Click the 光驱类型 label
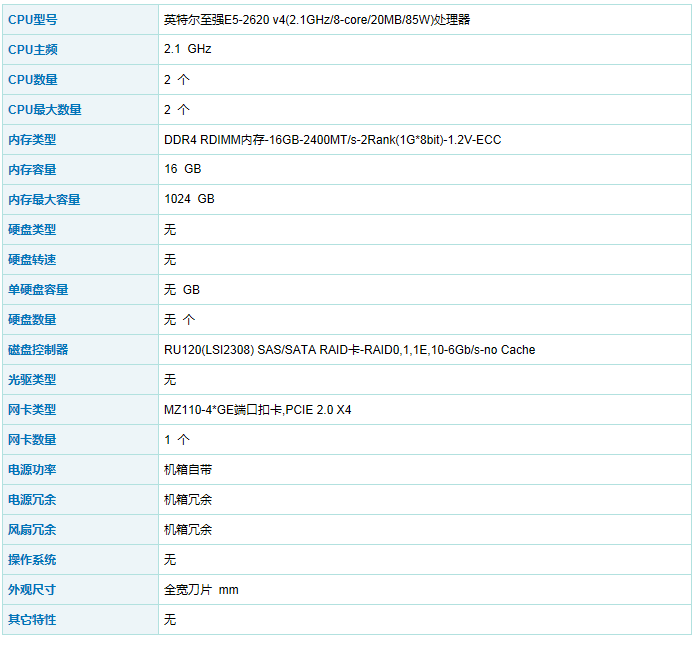Viewport: 699px width, 646px height. [x=32, y=379]
